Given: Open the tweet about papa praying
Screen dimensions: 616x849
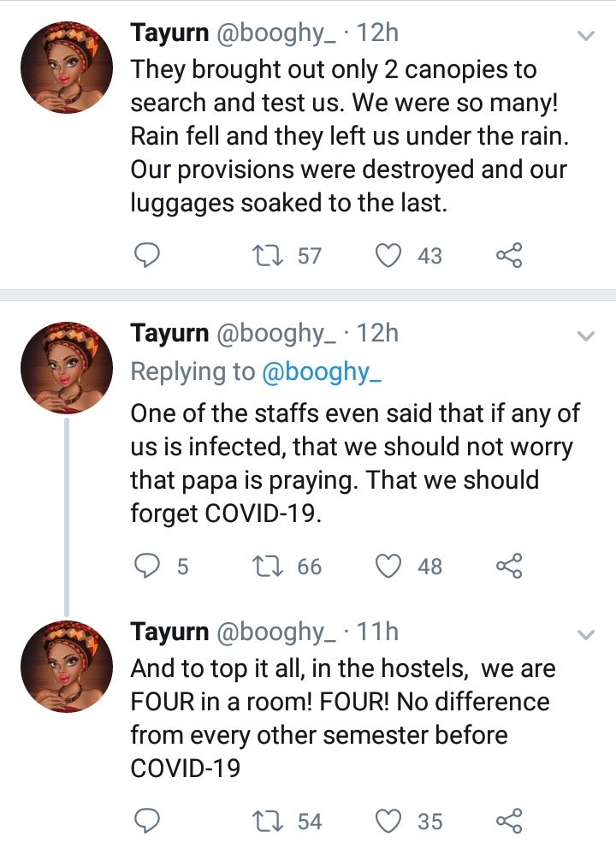Looking at the screenshot, I should pyautogui.click(x=351, y=464).
